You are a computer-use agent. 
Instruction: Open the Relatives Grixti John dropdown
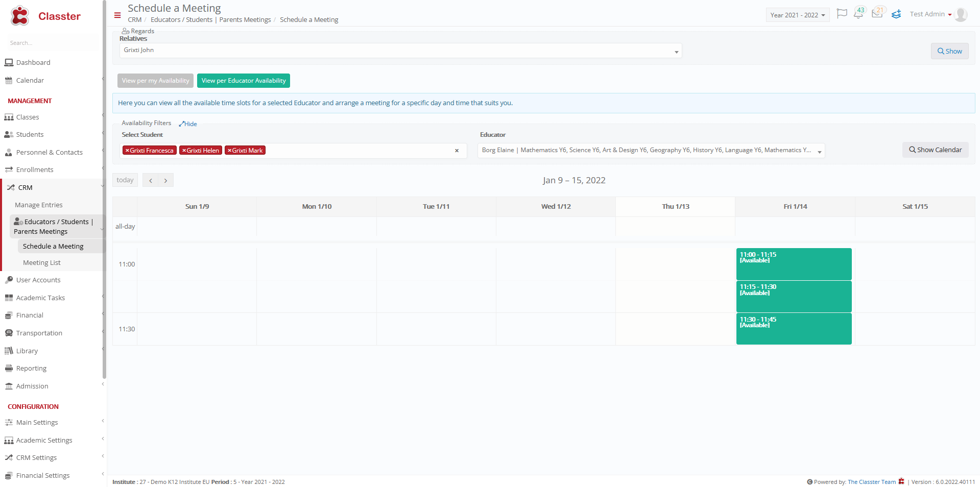tap(401, 51)
